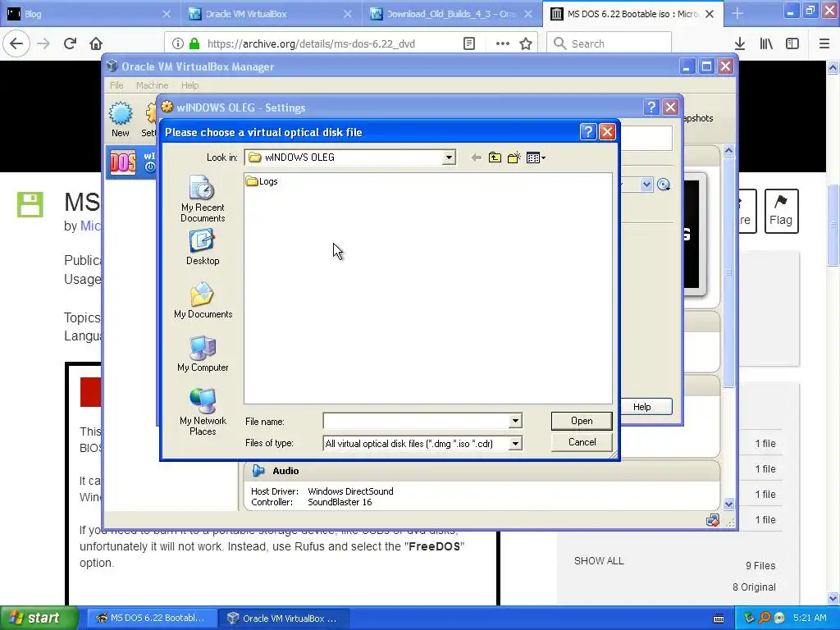Select the DOS virtual machine entry

[132, 162]
